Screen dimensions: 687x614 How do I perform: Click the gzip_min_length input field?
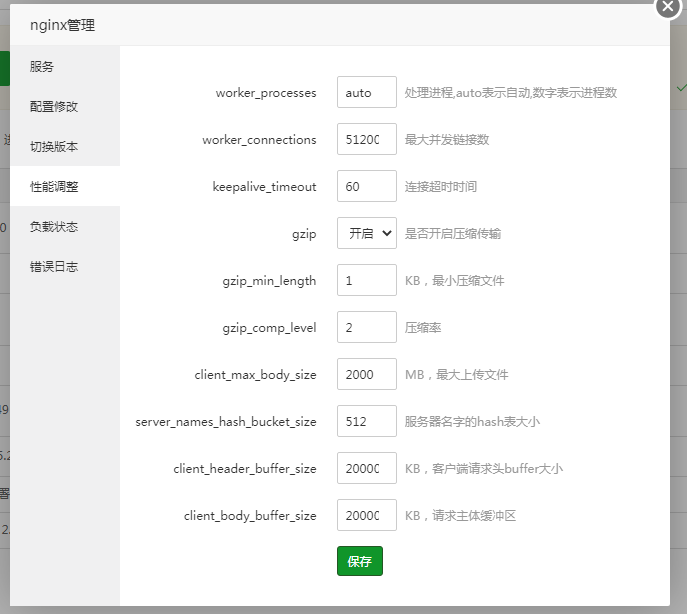tap(367, 280)
